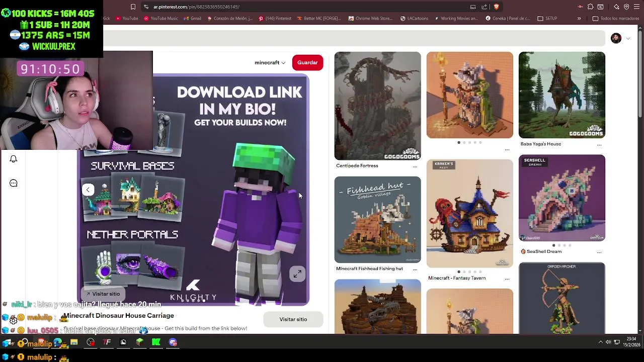Open the Minecraft grass block taskbar icon

pyautogui.click(x=140, y=342)
